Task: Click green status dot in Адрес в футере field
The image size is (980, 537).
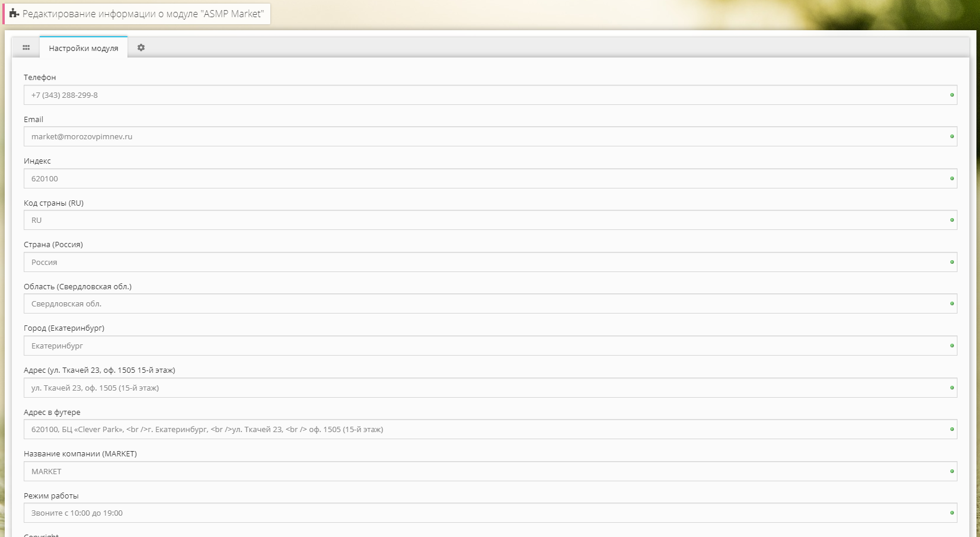Action: [x=952, y=429]
